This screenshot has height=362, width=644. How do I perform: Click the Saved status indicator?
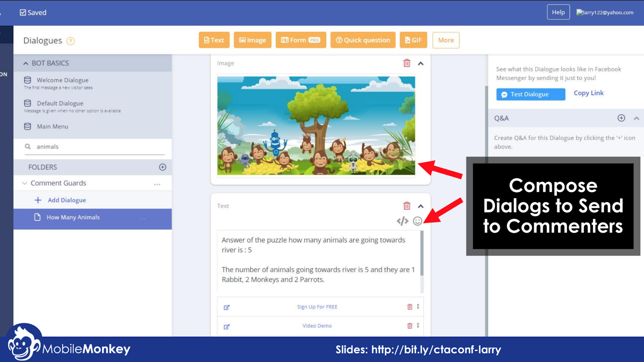33,12
